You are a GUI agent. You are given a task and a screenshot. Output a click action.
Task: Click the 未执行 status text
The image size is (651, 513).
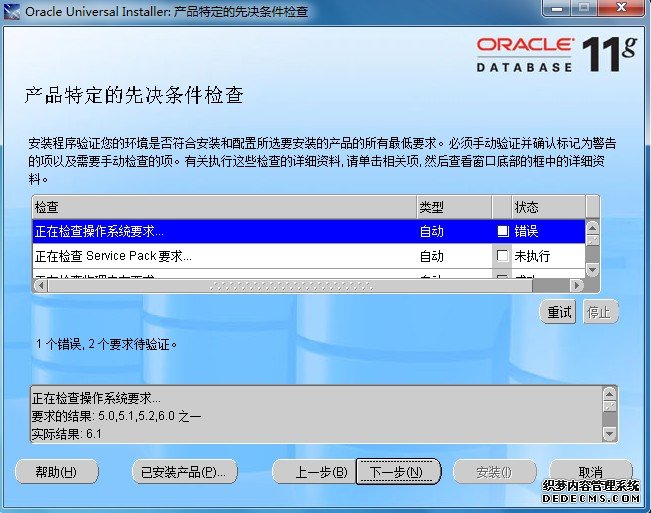[x=532, y=256]
